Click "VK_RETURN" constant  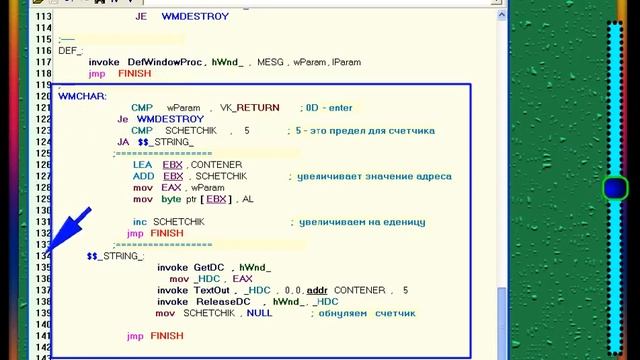pyautogui.click(x=250, y=108)
